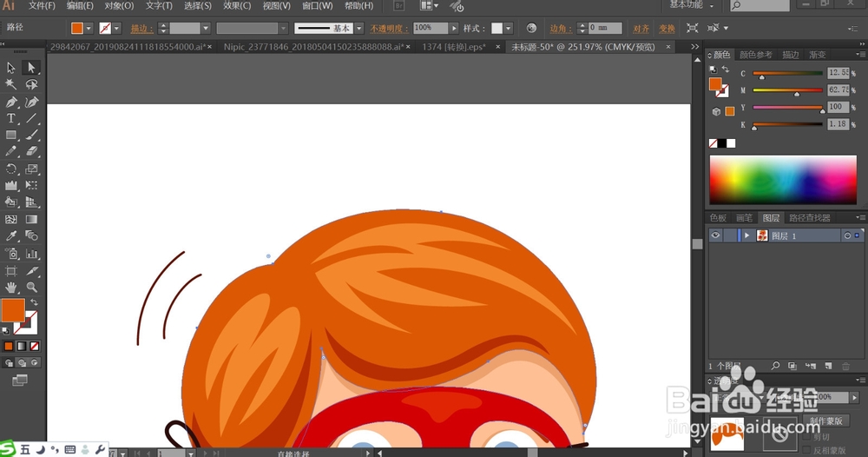The height and width of the screenshot is (457, 868).
Task: Select the Blend tool
Action: 31,236
